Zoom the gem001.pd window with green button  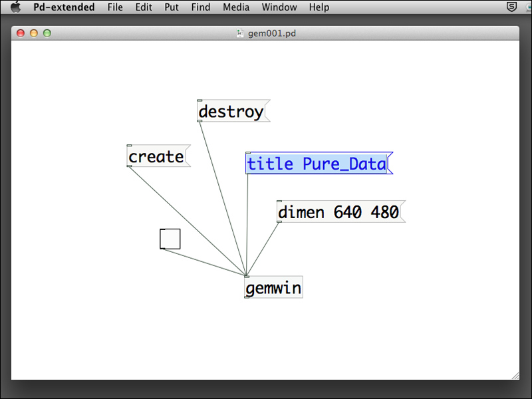[x=47, y=33]
